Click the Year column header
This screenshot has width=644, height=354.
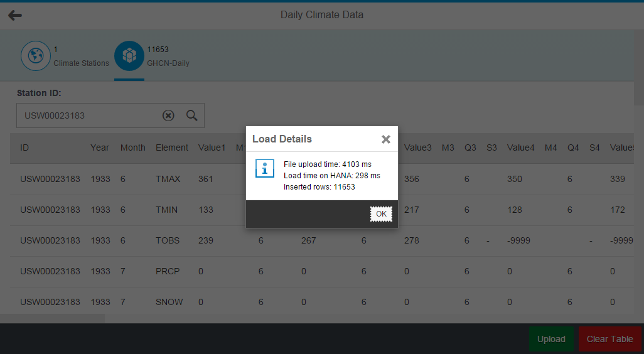100,148
